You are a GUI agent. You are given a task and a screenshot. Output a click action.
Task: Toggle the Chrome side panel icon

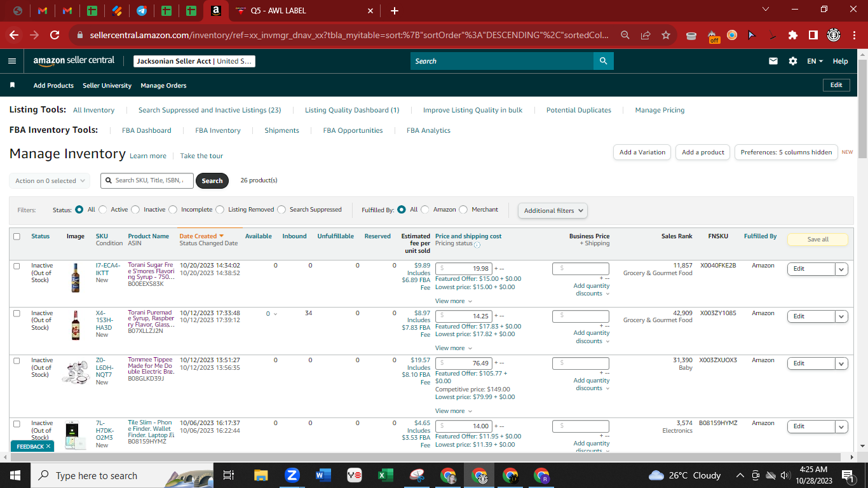(x=813, y=35)
